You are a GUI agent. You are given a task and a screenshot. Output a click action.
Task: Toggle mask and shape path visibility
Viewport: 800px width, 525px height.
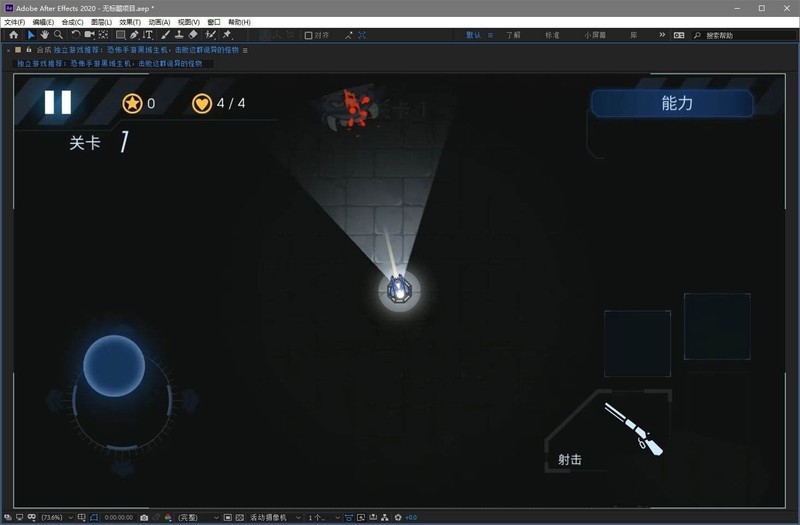click(x=94, y=517)
